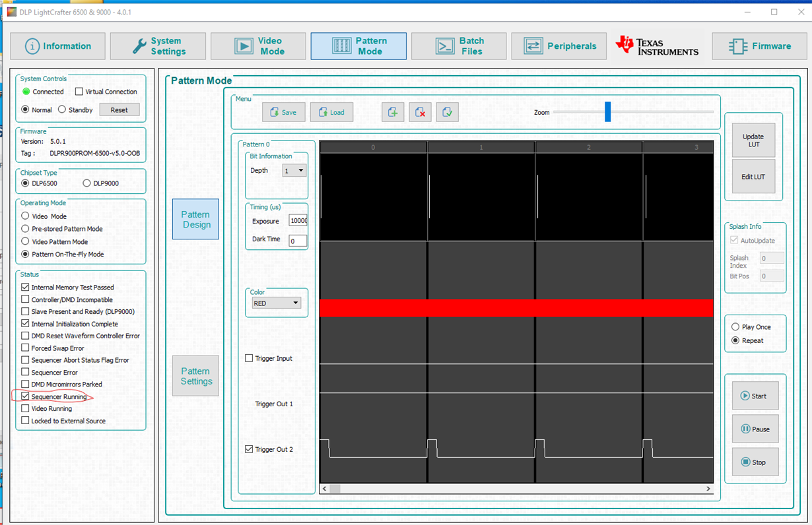Switch to the Video Mode tab

258,46
